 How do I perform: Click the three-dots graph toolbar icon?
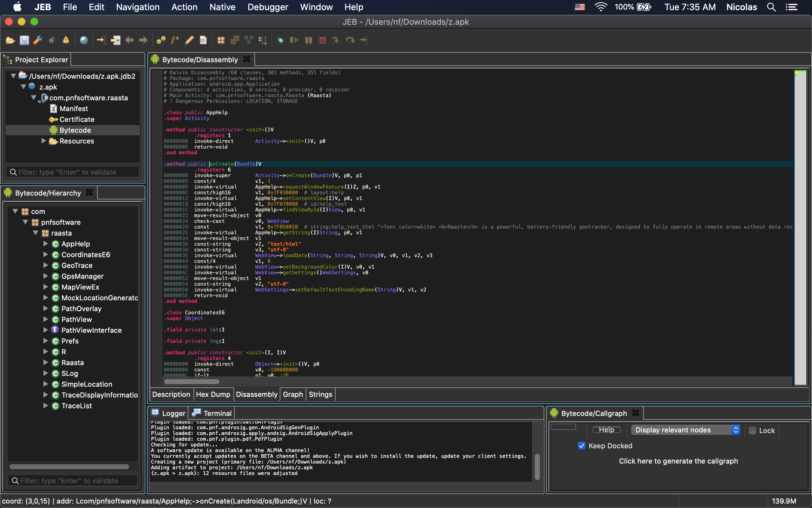pos(249,40)
